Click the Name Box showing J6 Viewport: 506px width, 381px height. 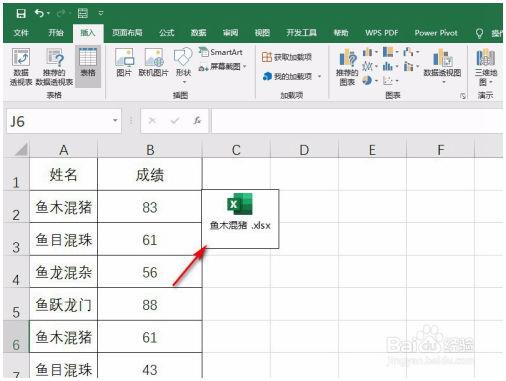click(59, 121)
